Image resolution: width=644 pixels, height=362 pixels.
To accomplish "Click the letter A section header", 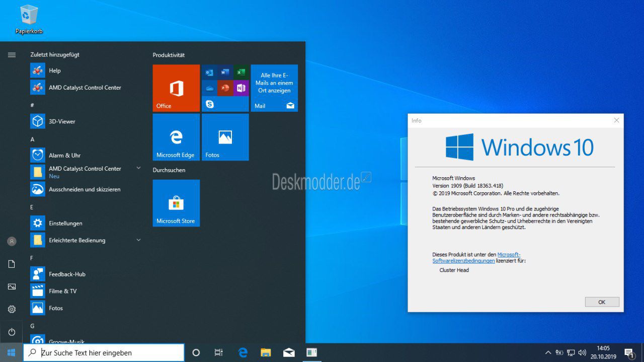I will click(32, 139).
